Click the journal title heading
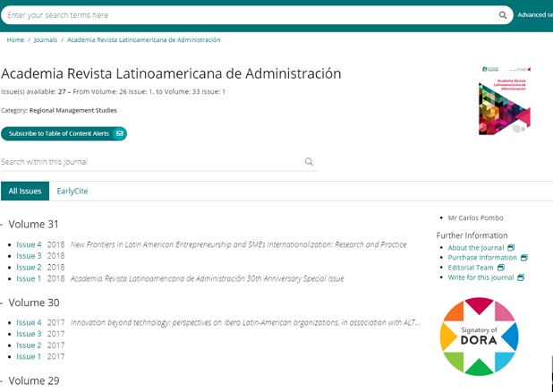 tap(171, 73)
